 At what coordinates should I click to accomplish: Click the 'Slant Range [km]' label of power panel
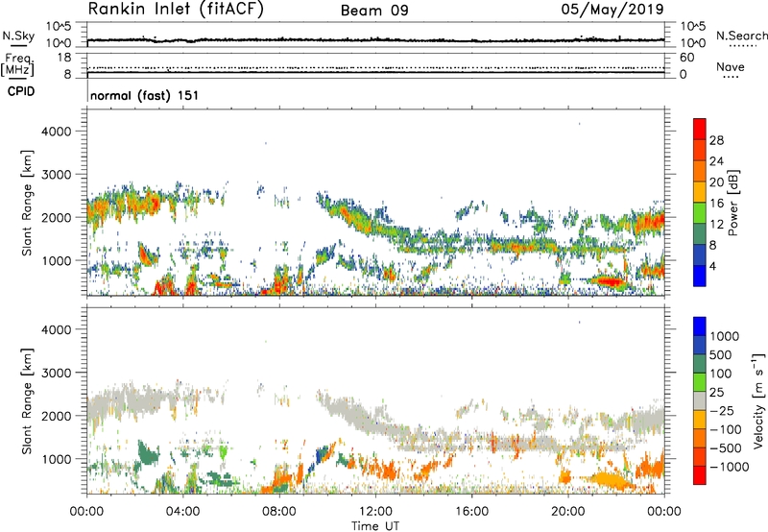tap(27, 203)
